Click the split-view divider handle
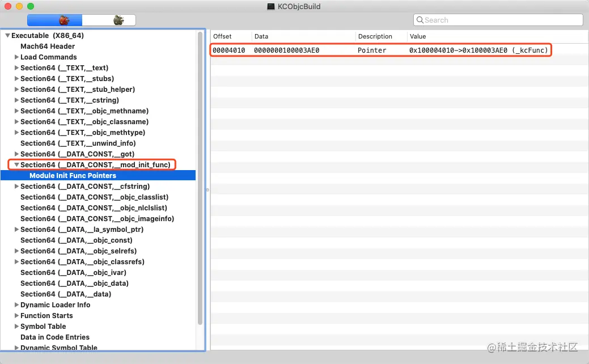Screen dimensions: 589x364 pos(207,190)
